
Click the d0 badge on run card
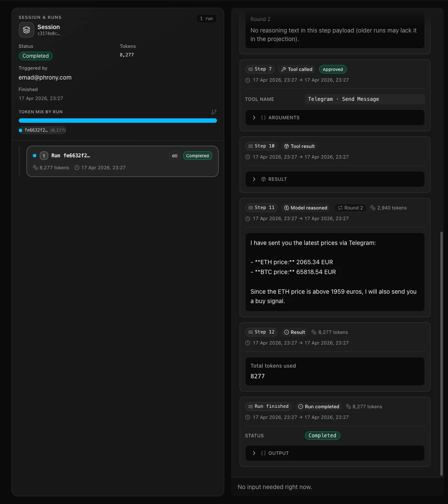174,156
